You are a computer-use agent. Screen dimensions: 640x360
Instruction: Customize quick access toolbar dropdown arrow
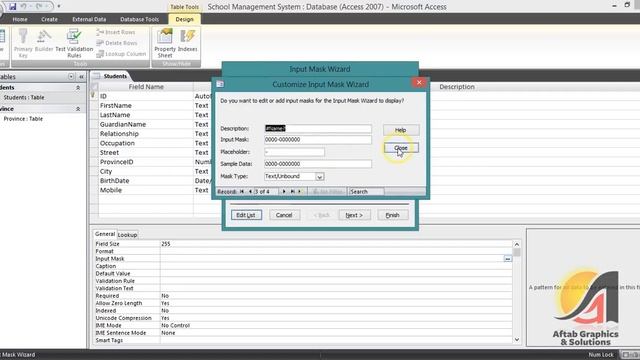pyautogui.click(x=59, y=6)
